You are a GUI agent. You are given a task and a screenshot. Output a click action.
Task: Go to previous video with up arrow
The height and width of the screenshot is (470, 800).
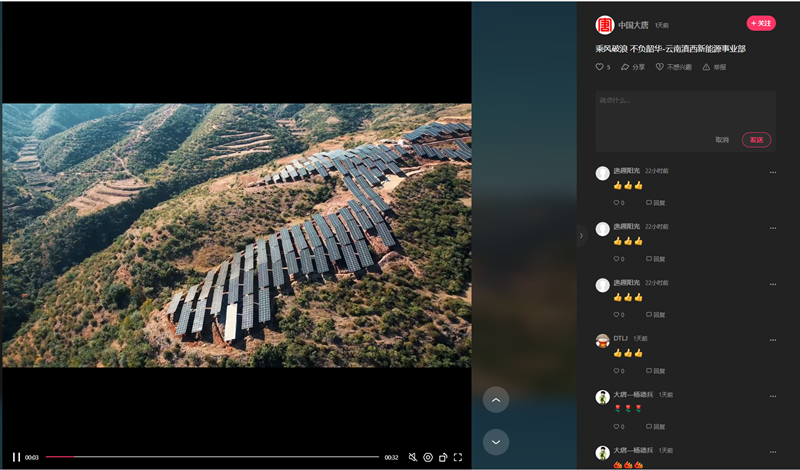pos(495,400)
